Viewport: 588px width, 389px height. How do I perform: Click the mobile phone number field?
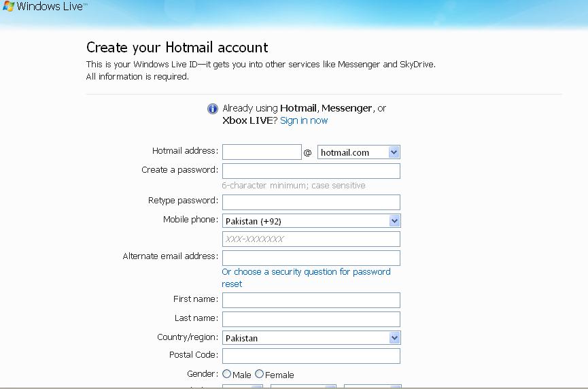pyautogui.click(x=311, y=239)
